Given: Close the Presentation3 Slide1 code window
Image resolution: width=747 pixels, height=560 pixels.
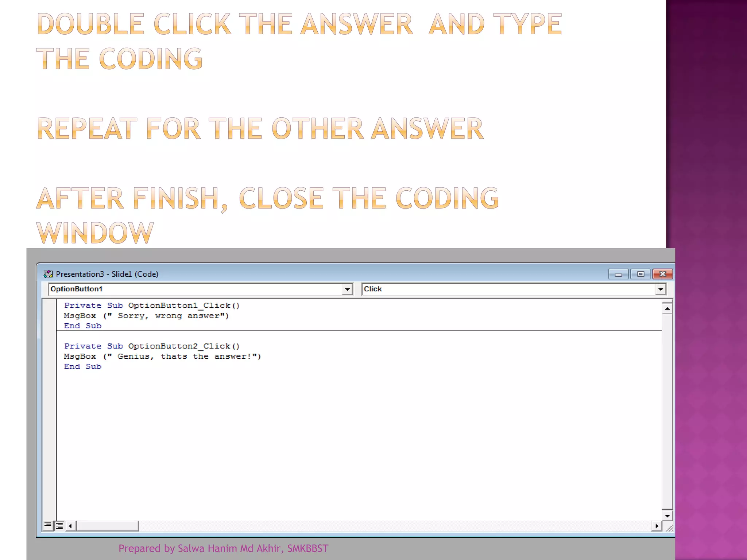Looking at the screenshot, I should 663,274.
